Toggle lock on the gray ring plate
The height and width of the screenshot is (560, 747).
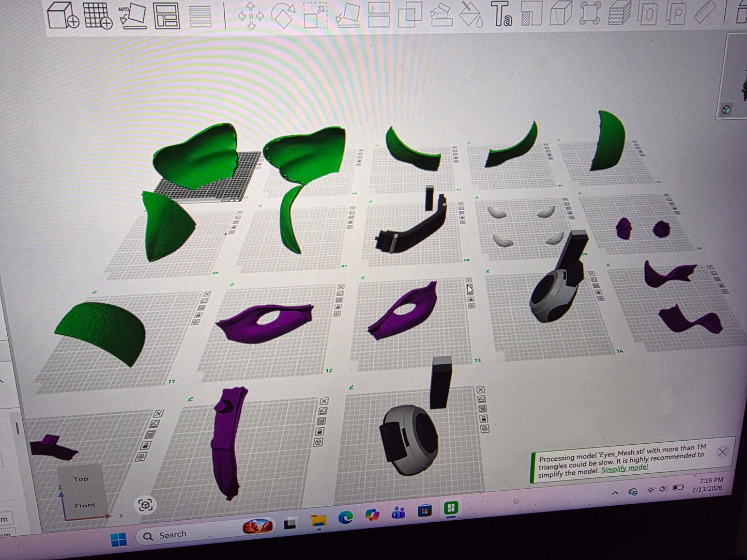484,418
